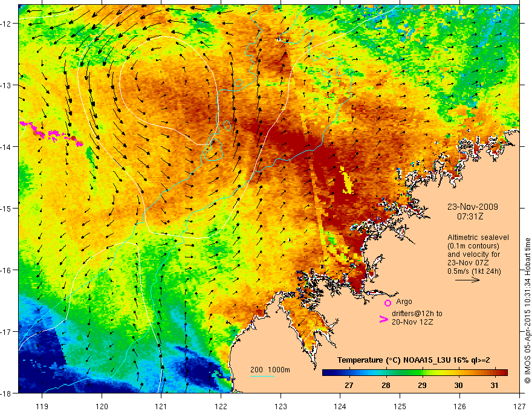This screenshot has width=532, height=411.
Task: Click latitude axis label -18
Action: [x=6, y=393]
